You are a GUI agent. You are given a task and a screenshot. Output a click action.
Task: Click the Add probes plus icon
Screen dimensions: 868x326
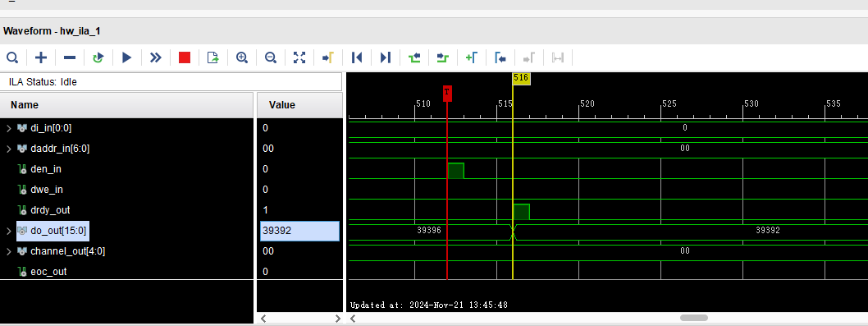[x=41, y=57]
